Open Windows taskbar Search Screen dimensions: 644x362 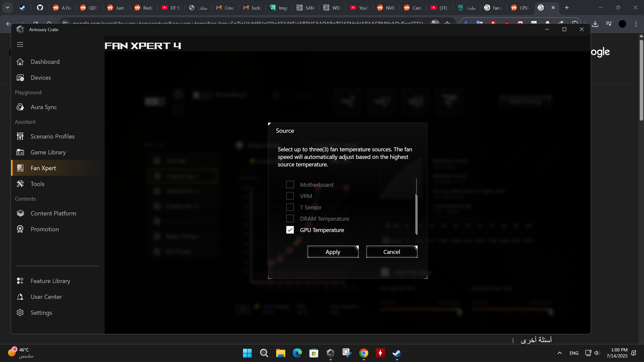(x=264, y=353)
